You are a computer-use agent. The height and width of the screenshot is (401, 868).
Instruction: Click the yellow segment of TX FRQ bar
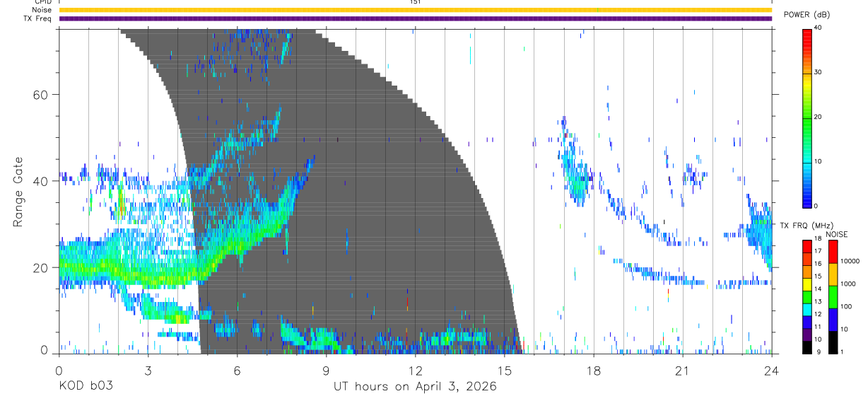pos(807,284)
